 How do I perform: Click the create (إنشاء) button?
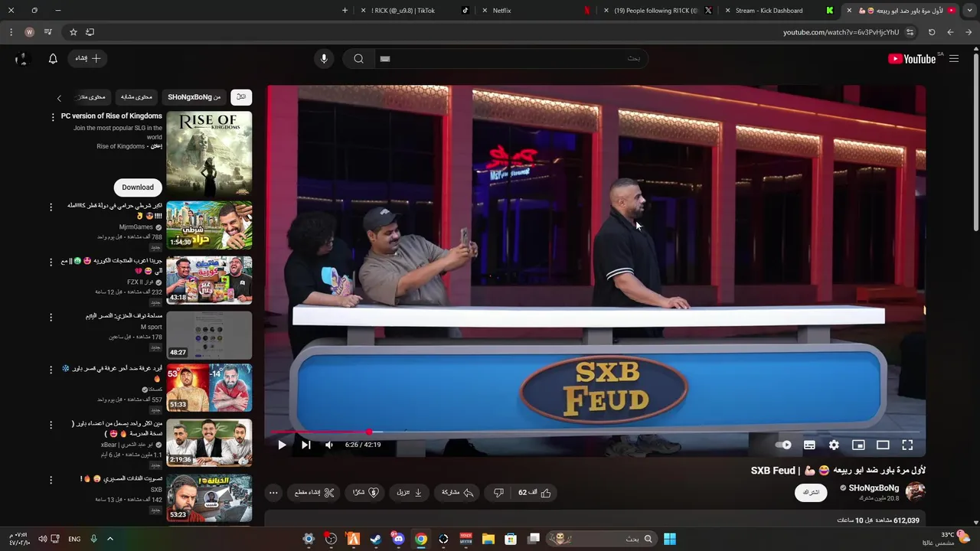tap(88, 58)
